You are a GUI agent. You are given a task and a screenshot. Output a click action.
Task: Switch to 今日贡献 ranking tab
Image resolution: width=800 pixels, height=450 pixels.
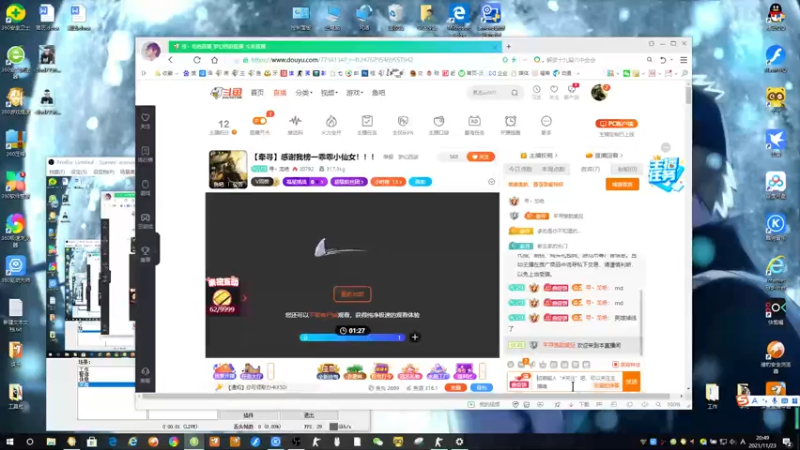pos(520,169)
